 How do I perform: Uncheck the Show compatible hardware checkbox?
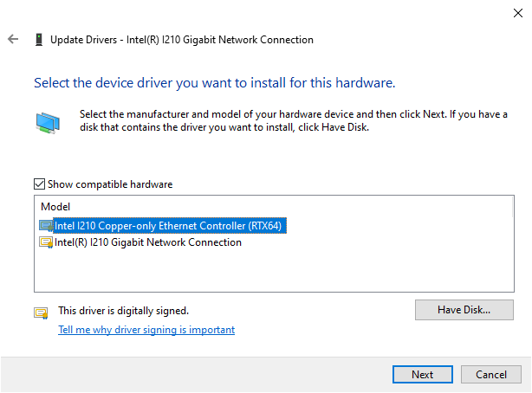pos(39,184)
